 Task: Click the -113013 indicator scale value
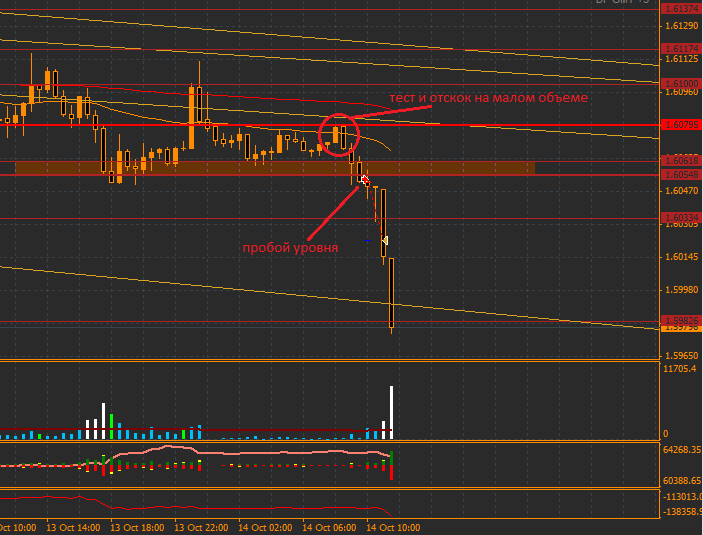683,496
